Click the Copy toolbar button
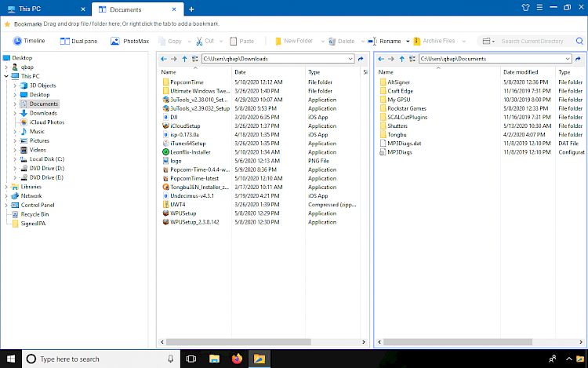588x368 pixels. (170, 41)
